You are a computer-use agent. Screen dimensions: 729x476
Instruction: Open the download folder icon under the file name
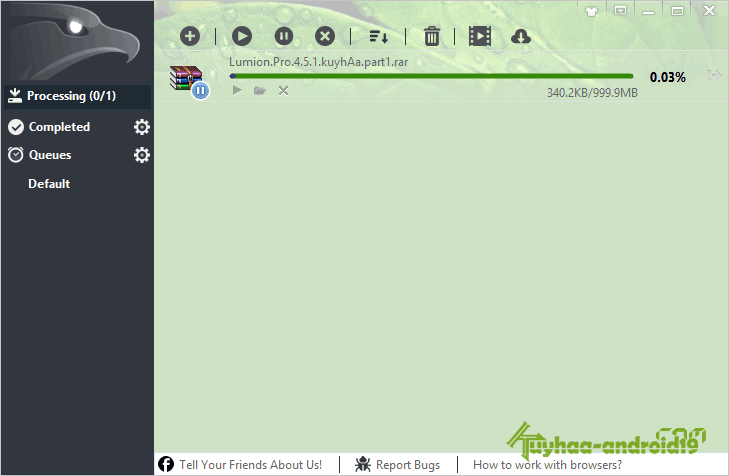click(x=259, y=90)
